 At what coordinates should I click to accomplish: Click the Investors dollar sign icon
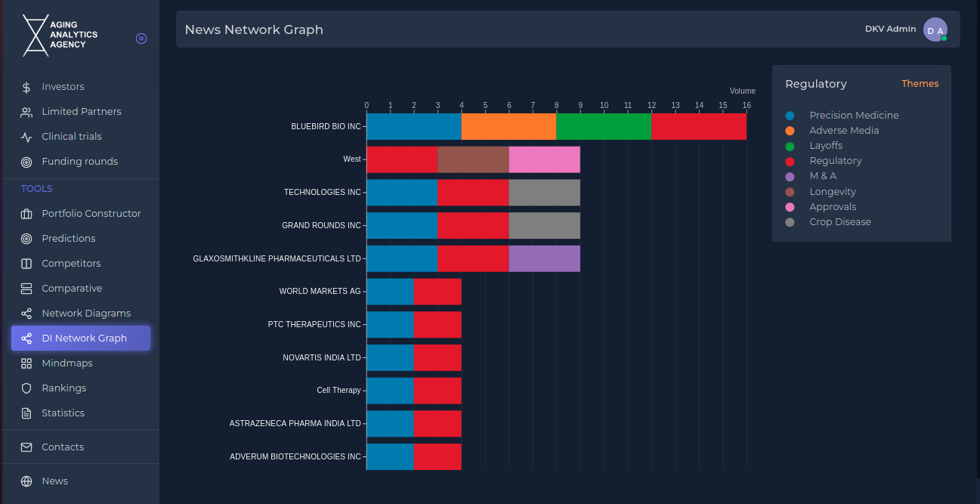[26, 87]
